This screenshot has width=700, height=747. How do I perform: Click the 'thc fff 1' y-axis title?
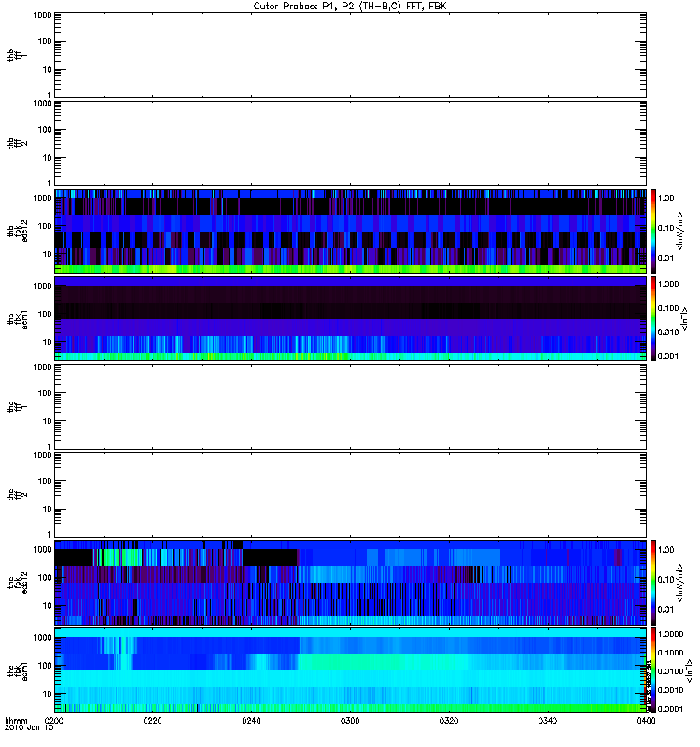tap(17, 407)
